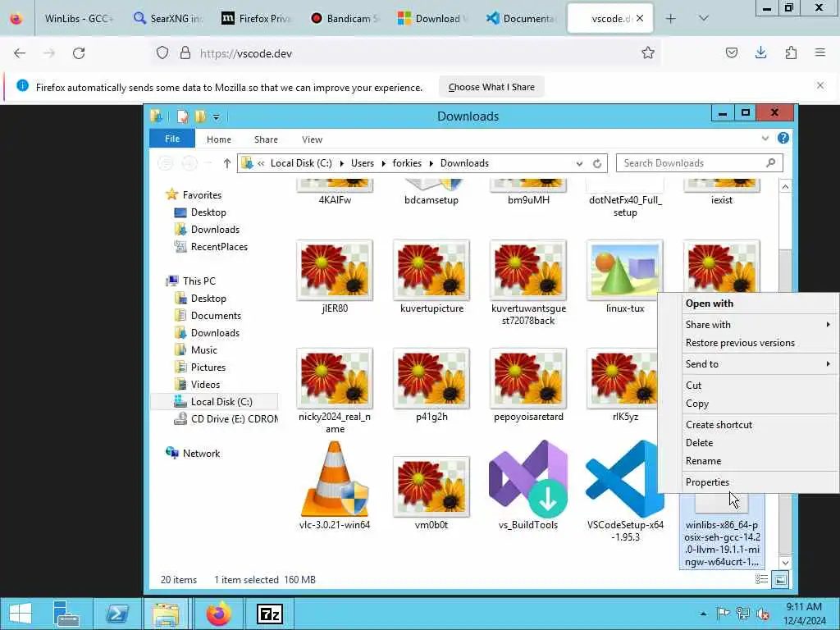Bookmark this page with the star icon

coord(648,52)
